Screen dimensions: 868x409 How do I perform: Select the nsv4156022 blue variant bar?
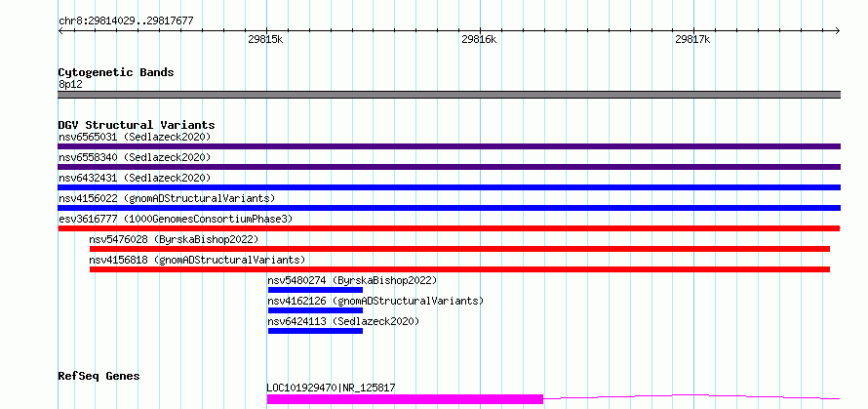pyautogui.click(x=449, y=208)
